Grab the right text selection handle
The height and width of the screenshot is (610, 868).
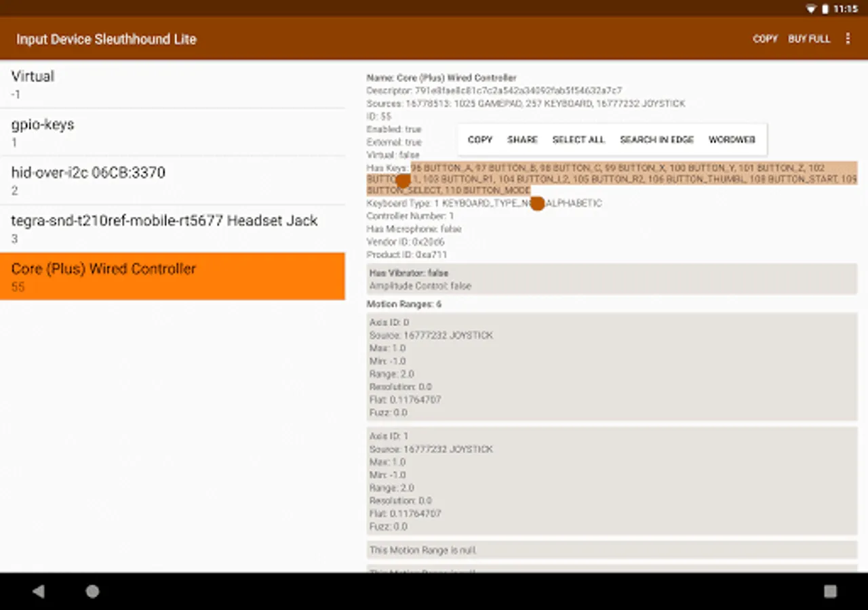537,203
